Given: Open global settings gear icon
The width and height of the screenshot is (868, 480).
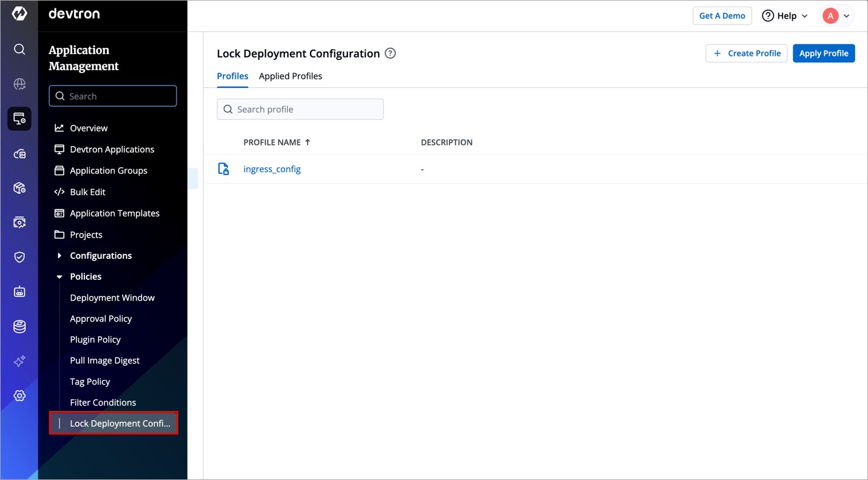Looking at the screenshot, I should 19,396.
